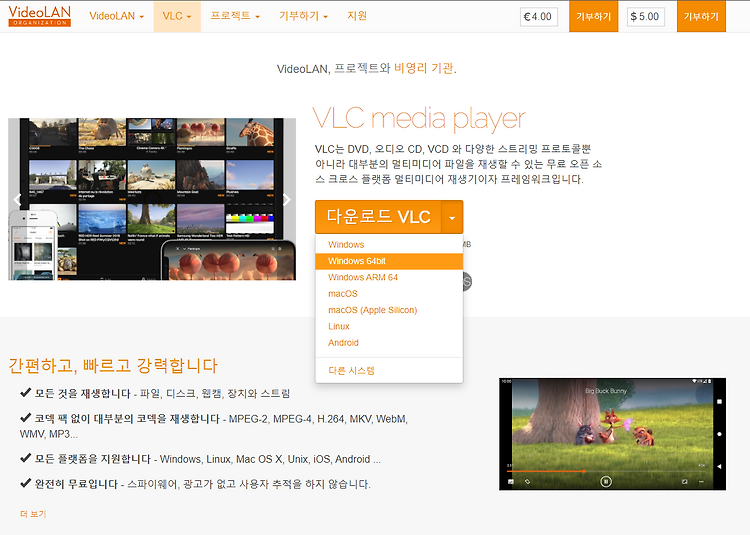Click the Big Buck Bunny video screenshot
750x535 pixels.
click(612, 434)
